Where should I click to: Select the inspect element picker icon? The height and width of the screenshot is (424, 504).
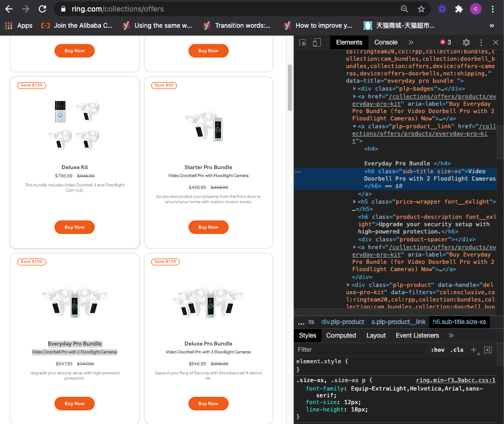[303, 42]
